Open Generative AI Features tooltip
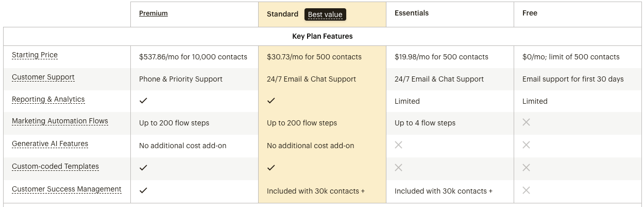Screen dimensions: 644x207 50,144
